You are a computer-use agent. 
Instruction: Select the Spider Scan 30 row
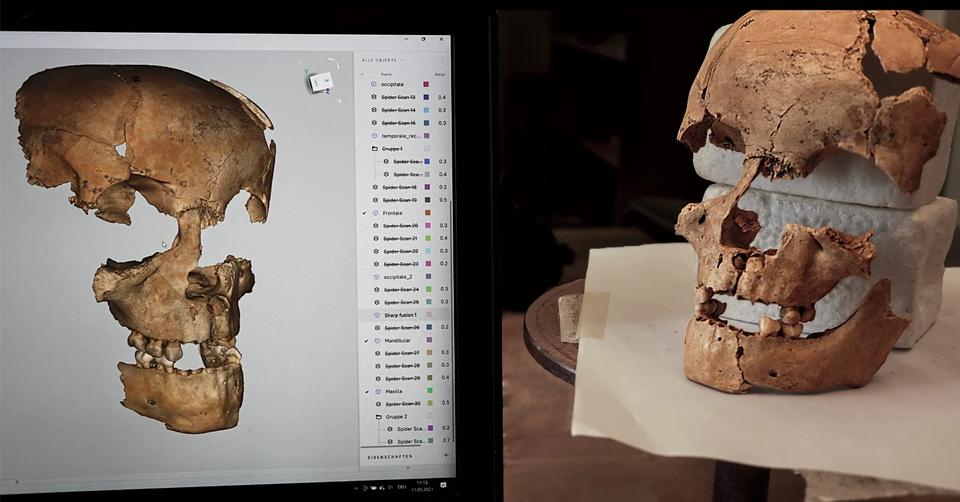[400, 404]
